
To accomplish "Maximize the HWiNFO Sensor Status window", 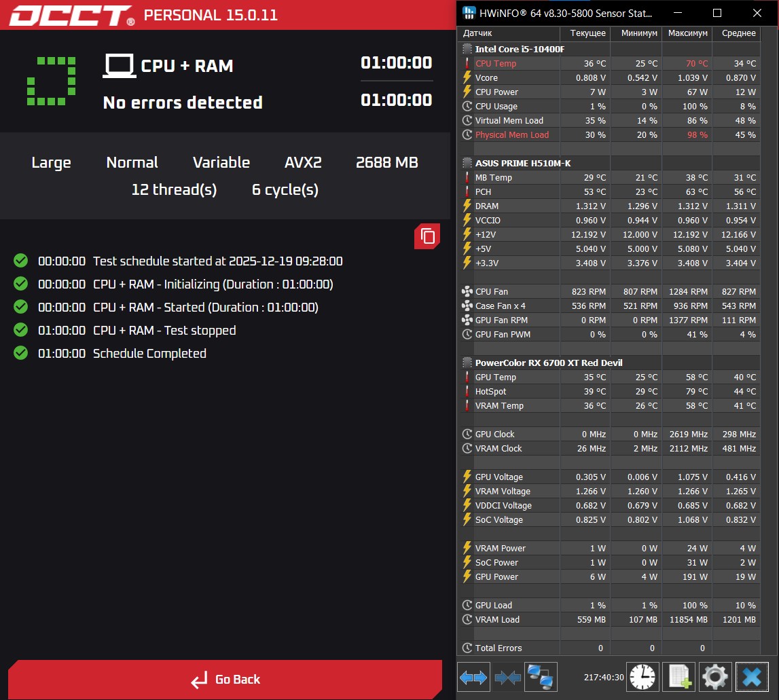I will pos(717,13).
